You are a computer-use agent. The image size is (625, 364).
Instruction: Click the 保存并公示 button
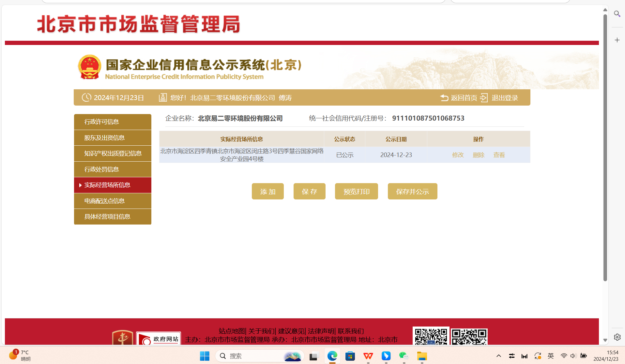pyautogui.click(x=413, y=191)
